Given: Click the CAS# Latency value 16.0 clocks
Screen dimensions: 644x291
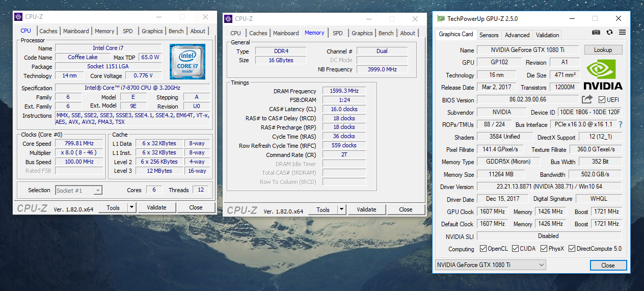Looking at the screenshot, I should 344,109.
